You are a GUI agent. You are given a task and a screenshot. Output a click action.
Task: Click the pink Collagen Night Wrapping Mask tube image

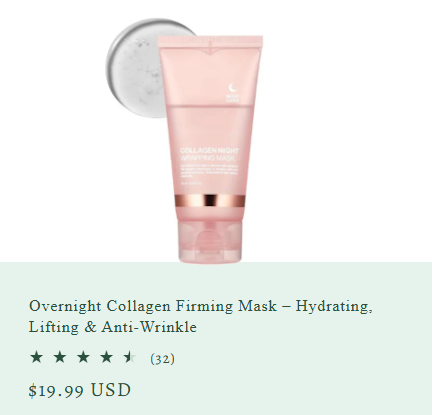210,149
